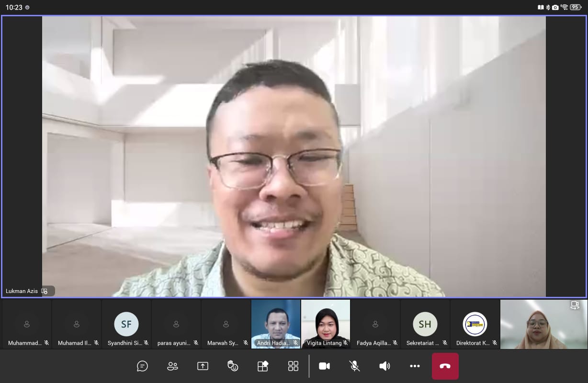
Task: Toggle the camera on or off
Action: [324, 366]
